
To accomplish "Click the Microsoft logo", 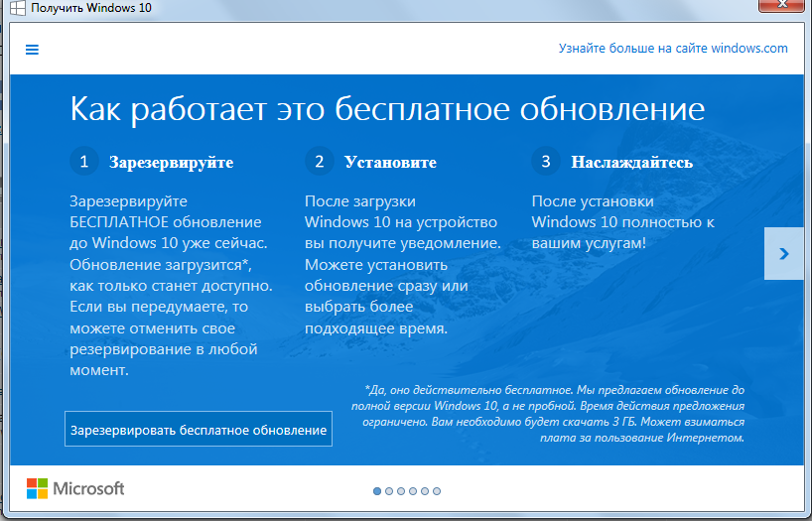I will tap(75, 488).
